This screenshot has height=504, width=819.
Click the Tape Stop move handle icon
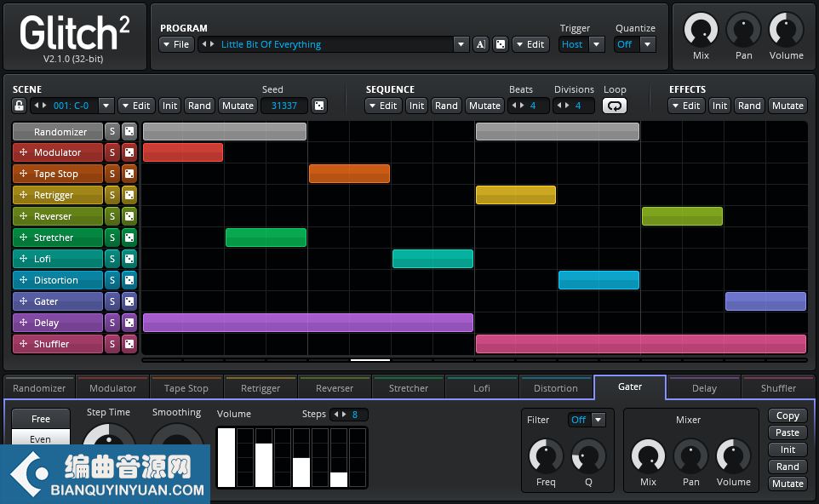[24, 174]
